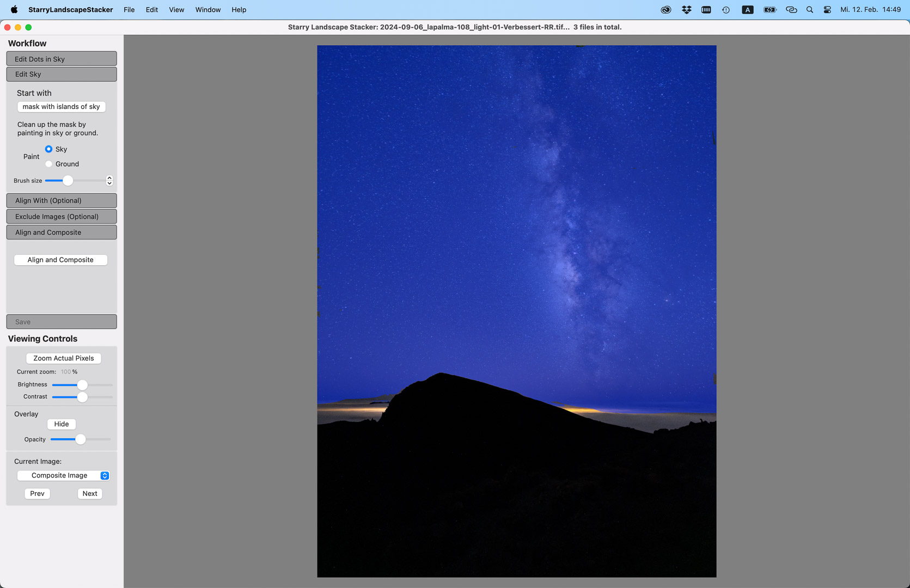Open Time Machine menu bar icon

click(x=726, y=10)
